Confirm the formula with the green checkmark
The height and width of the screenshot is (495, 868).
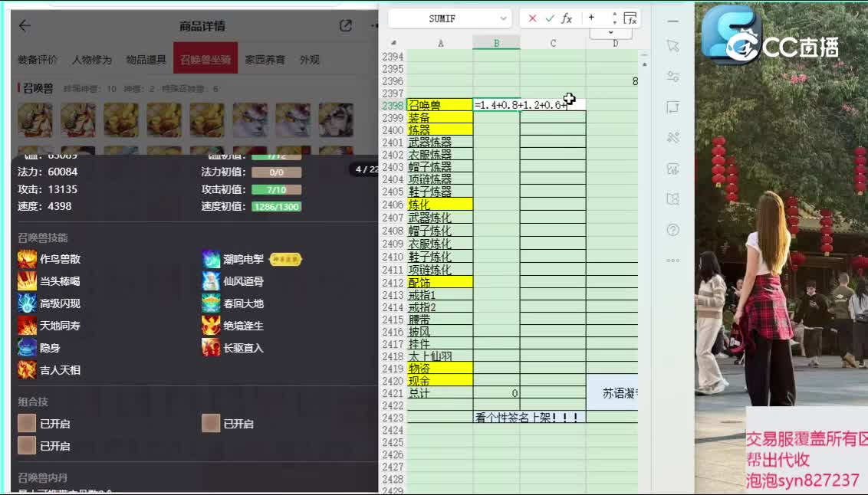click(x=549, y=18)
